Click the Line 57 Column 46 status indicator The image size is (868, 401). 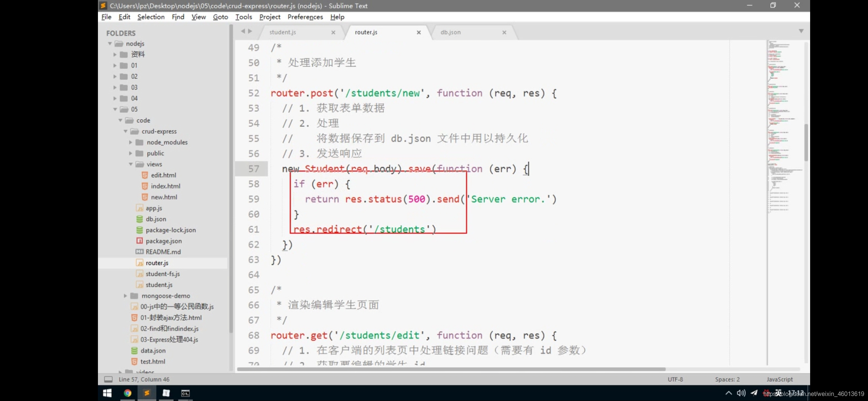144,379
